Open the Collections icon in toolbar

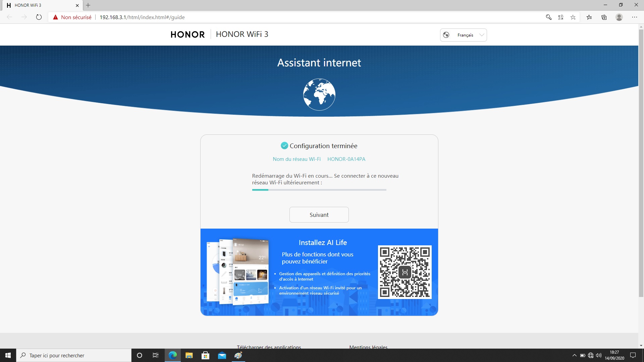[x=604, y=17]
